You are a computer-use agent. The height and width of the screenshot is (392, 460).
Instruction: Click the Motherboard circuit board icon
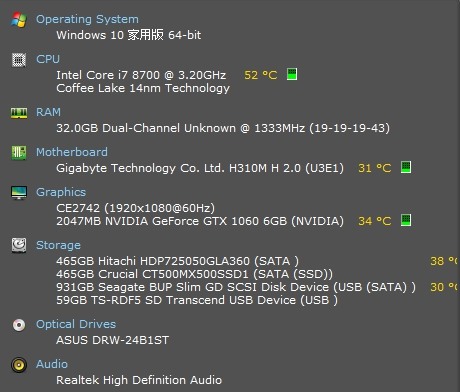[x=19, y=153]
